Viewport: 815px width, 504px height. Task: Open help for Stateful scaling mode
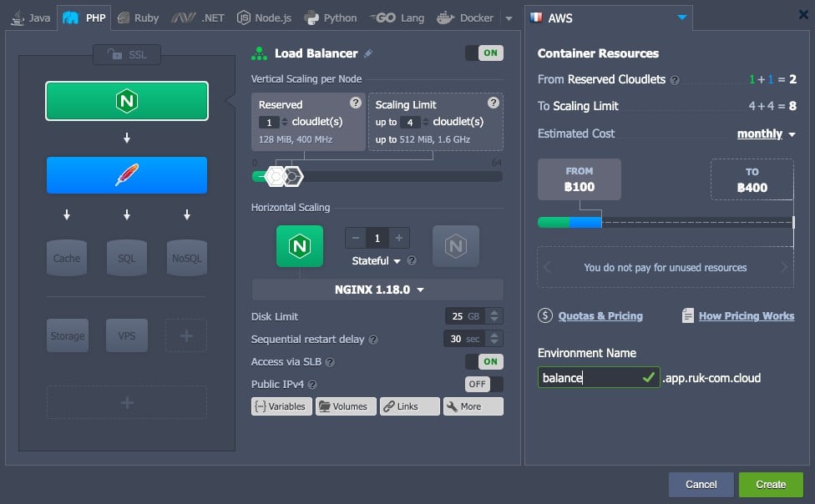coord(412,261)
